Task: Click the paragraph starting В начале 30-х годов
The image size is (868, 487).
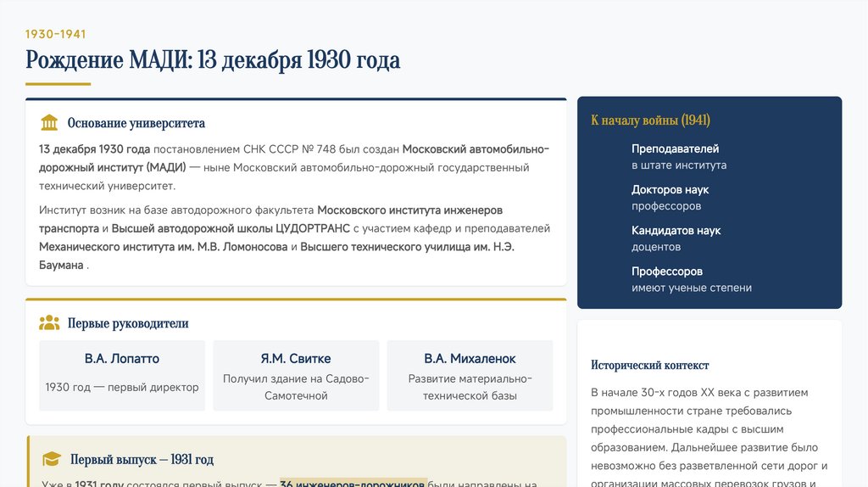Action: tap(709, 438)
